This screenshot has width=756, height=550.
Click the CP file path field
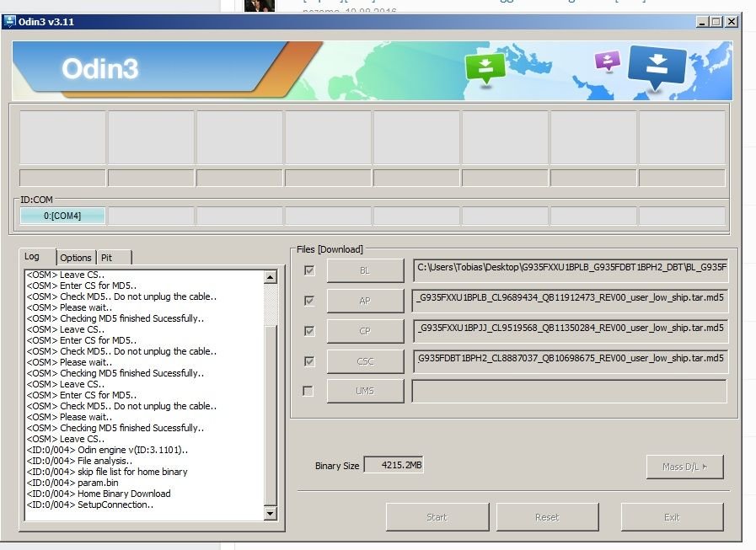[571, 331]
